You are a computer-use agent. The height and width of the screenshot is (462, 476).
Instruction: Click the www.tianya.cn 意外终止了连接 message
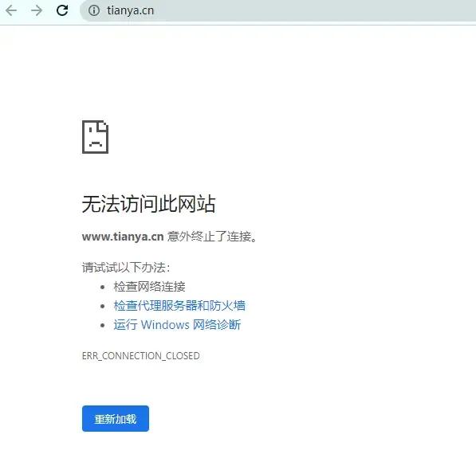click(169, 237)
